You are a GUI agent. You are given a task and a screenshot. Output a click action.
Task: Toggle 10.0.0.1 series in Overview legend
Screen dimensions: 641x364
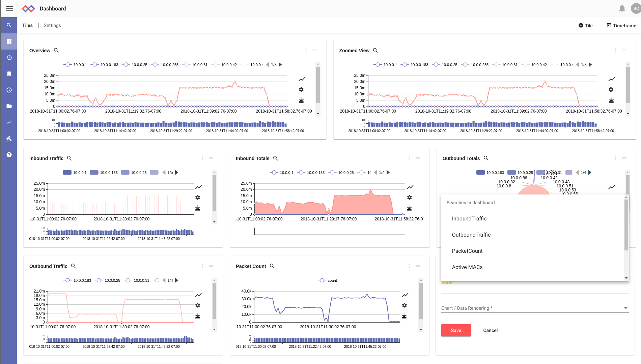pos(75,65)
